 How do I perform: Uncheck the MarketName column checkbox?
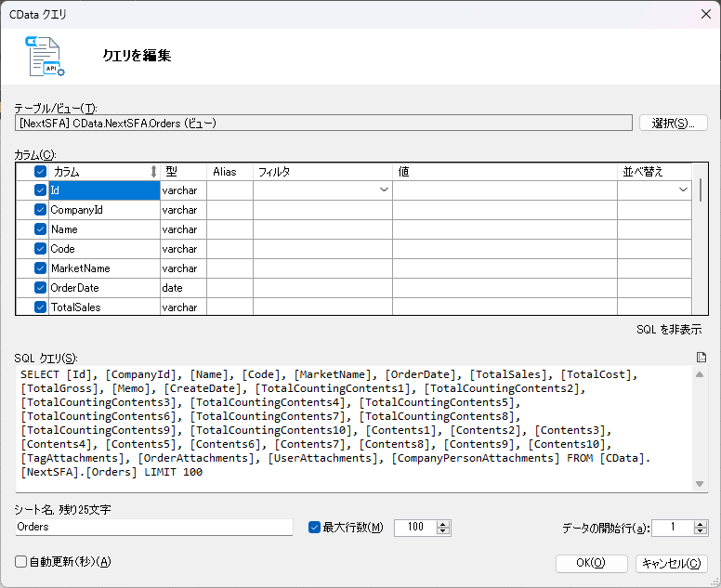point(41,268)
